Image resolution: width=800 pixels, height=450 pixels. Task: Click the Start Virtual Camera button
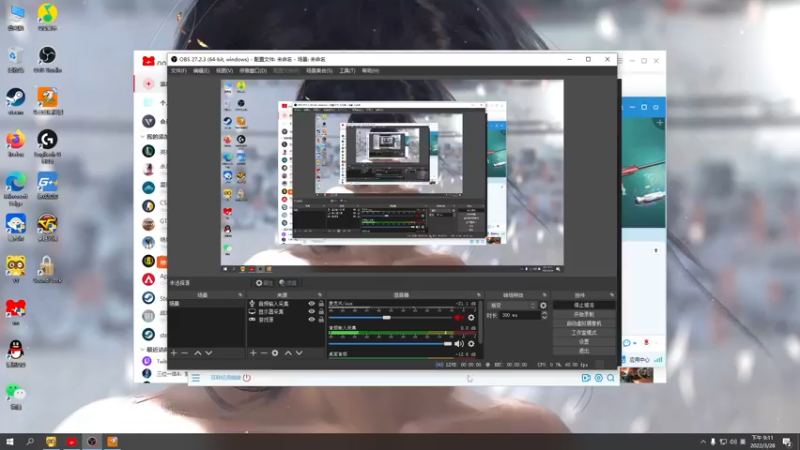584,323
